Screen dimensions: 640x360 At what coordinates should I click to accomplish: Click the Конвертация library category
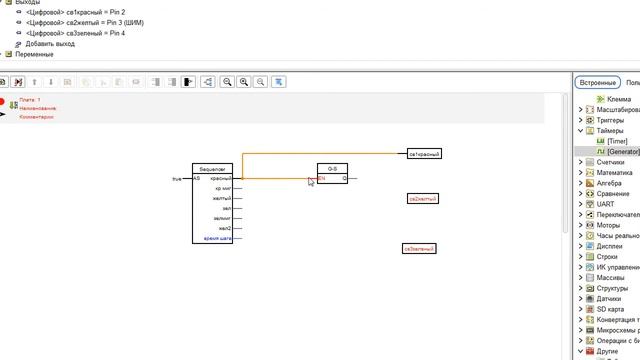618,320
